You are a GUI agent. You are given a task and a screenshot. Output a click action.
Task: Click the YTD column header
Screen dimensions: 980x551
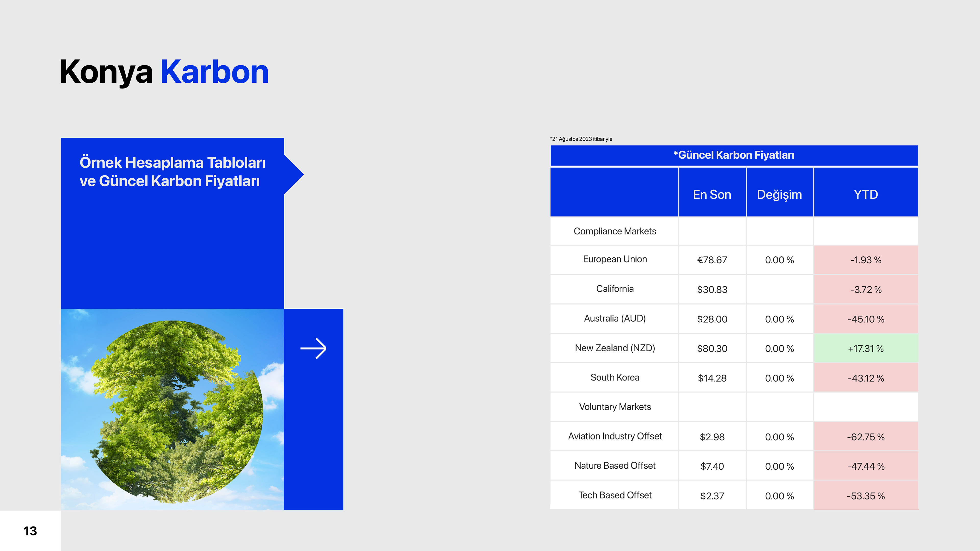coord(865,194)
